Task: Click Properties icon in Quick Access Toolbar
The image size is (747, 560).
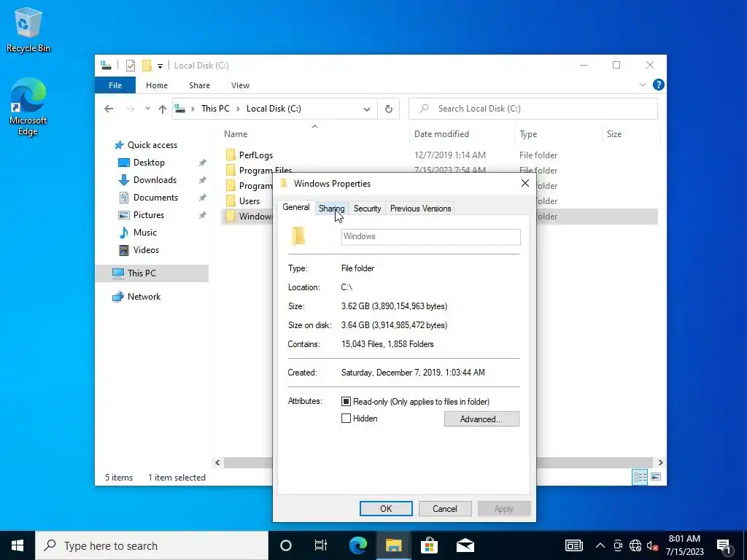Action: (x=130, y=66)
